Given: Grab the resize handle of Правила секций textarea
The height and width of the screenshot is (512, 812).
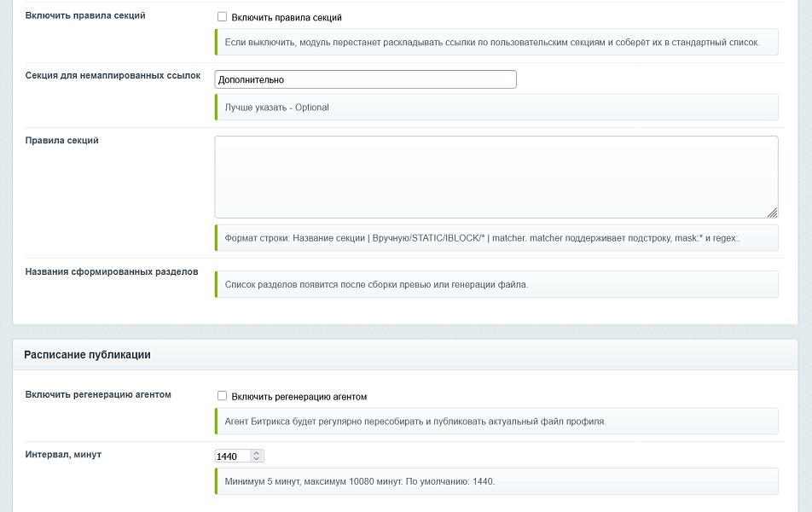Looking at the screenshot, I should (x=772, y=212).
